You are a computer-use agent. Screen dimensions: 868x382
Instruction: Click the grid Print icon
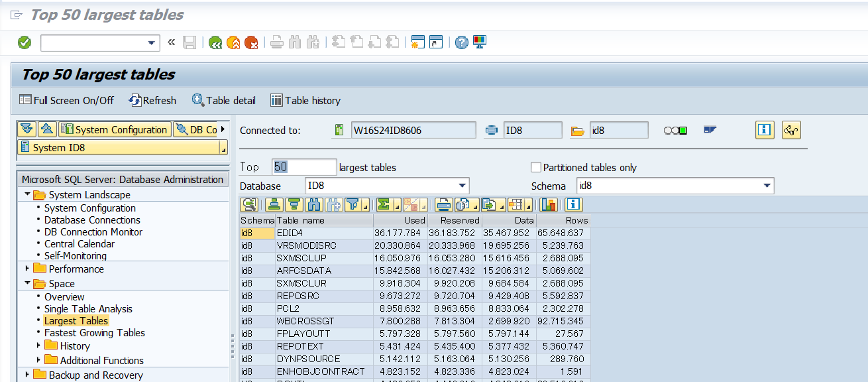click(x=443, y=205)
